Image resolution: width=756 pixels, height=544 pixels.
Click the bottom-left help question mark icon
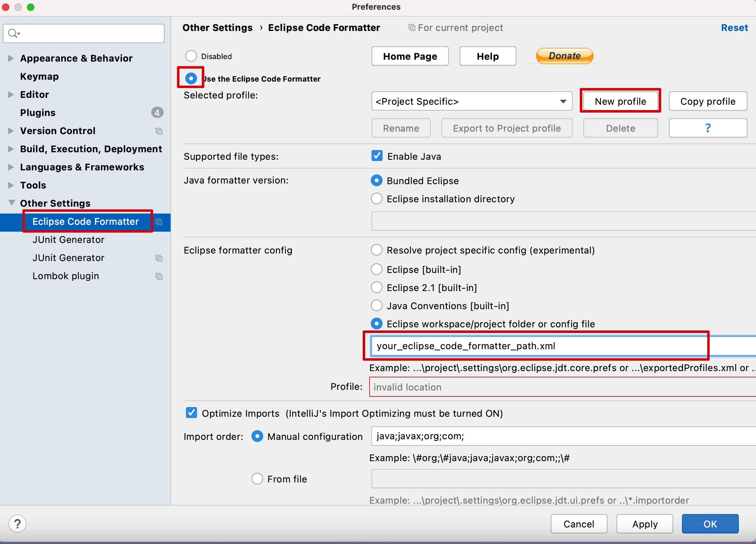point(17,524)
